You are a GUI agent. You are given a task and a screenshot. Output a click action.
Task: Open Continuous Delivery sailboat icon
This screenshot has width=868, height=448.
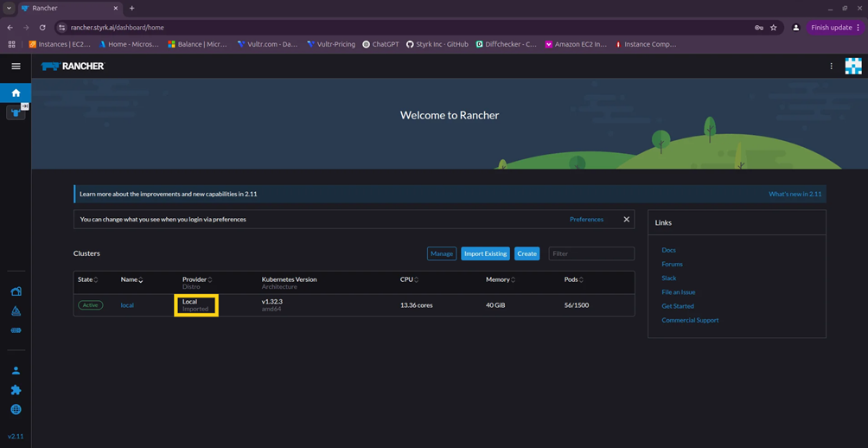(x=16, y=311)
